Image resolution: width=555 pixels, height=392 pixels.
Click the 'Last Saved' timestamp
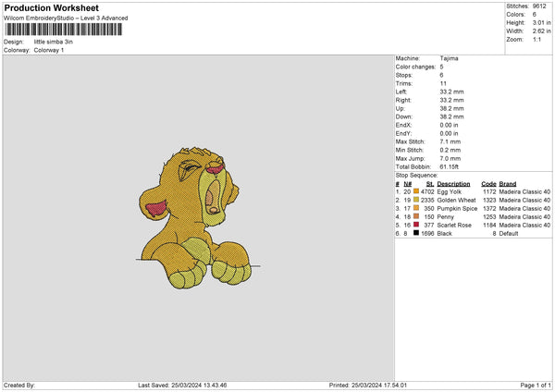pos(182,386)
